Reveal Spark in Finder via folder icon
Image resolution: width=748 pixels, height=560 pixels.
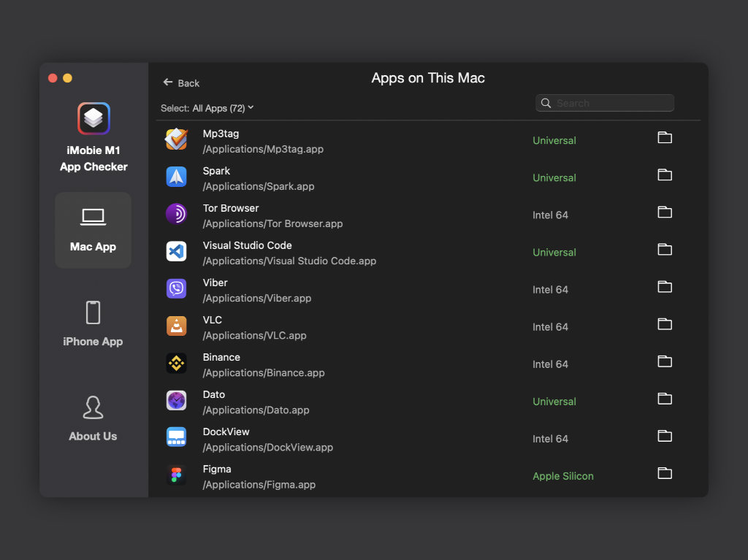tap(665, 175)
